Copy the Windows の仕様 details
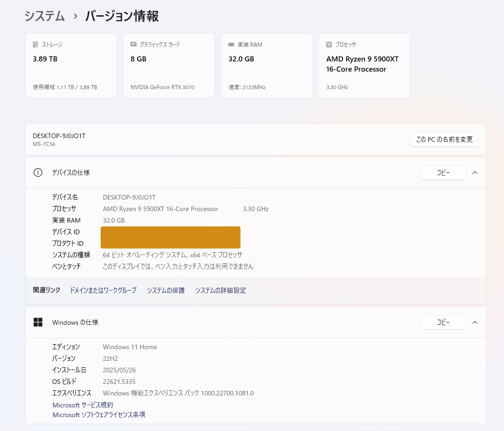This screenshot has height=431, width=504. (443, 322)
